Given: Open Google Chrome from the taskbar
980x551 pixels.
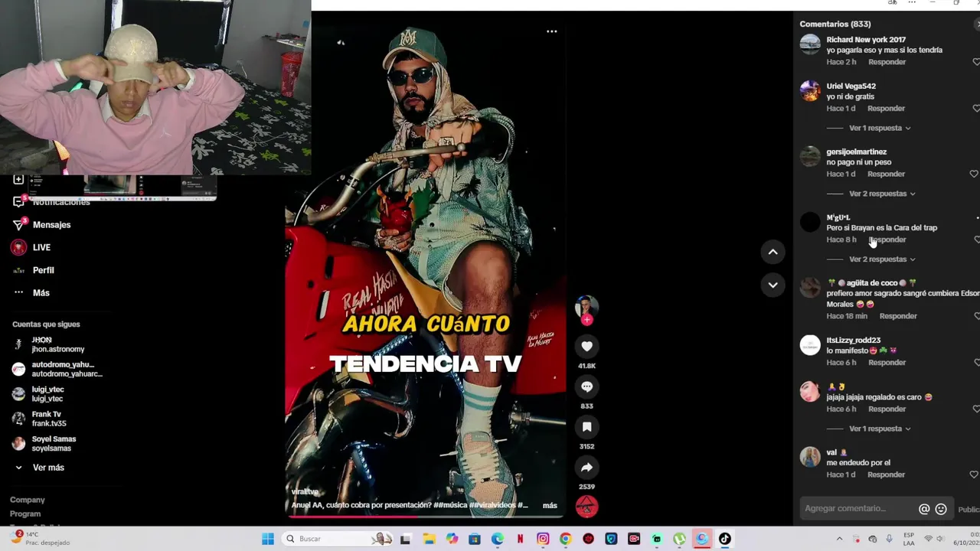Looking at the screenshot, I should [x=565, y=539].
